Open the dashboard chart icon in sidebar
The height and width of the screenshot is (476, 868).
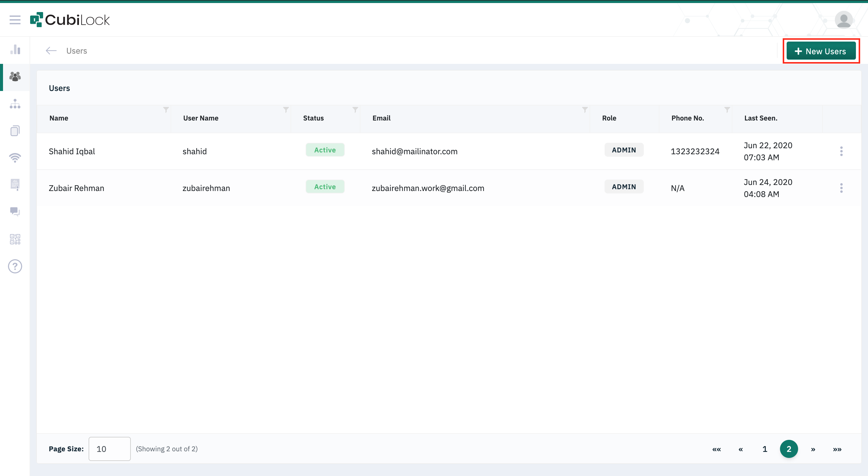coord(15,49)
